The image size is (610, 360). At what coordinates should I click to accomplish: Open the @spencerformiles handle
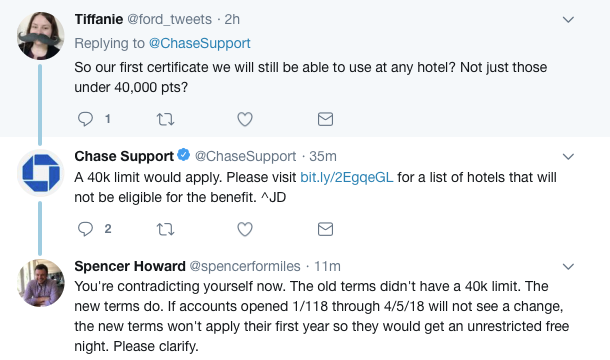pyautogui.click(x=245, y=266)
